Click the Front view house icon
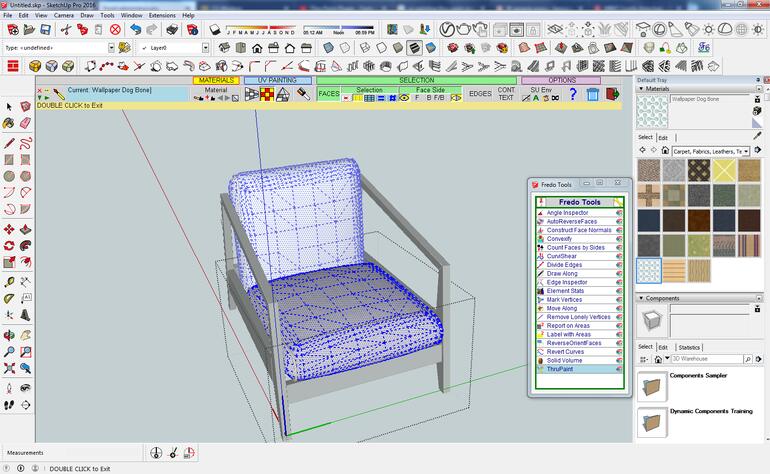This screenshot has width=770, height=474. pos(257,48)
